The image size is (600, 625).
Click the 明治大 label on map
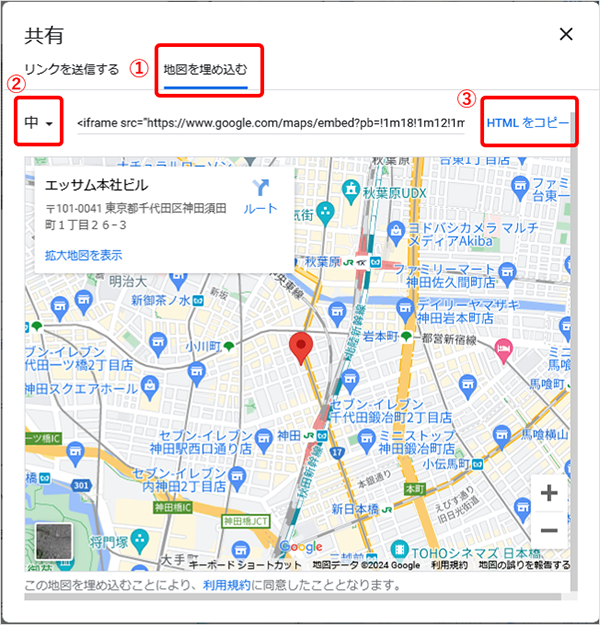tap(128, 282)
